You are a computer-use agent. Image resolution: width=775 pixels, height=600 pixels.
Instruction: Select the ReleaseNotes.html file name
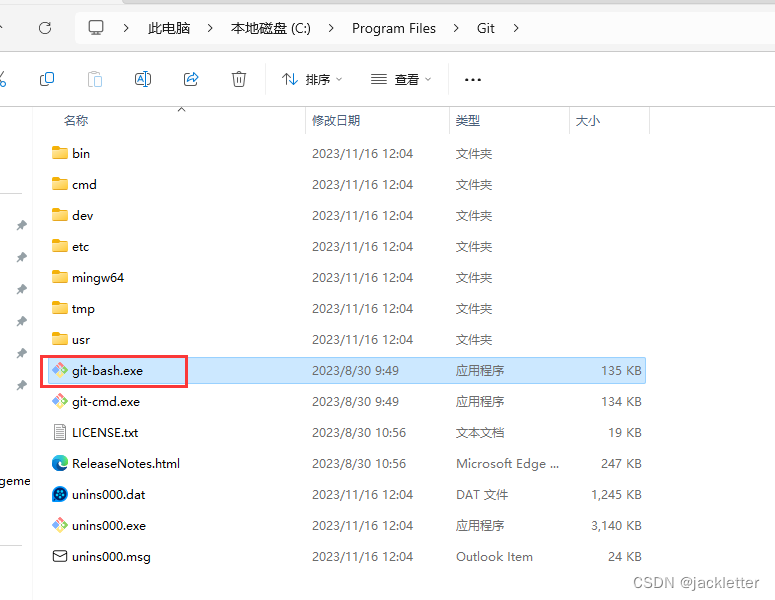tap(126, 464)
